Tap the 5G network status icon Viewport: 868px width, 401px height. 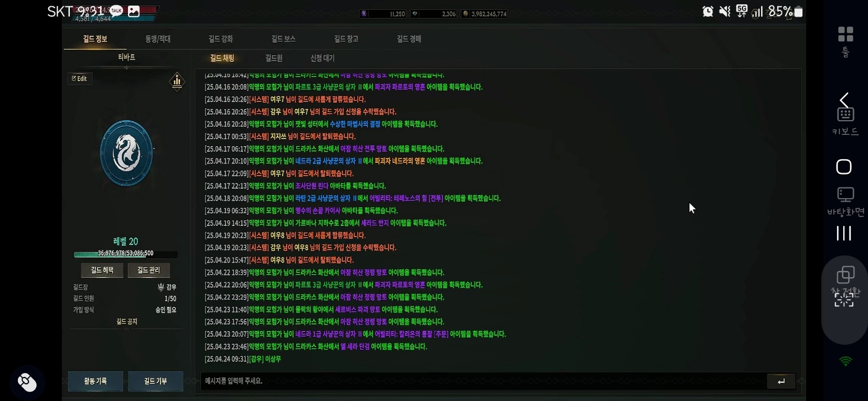point(741,11)
